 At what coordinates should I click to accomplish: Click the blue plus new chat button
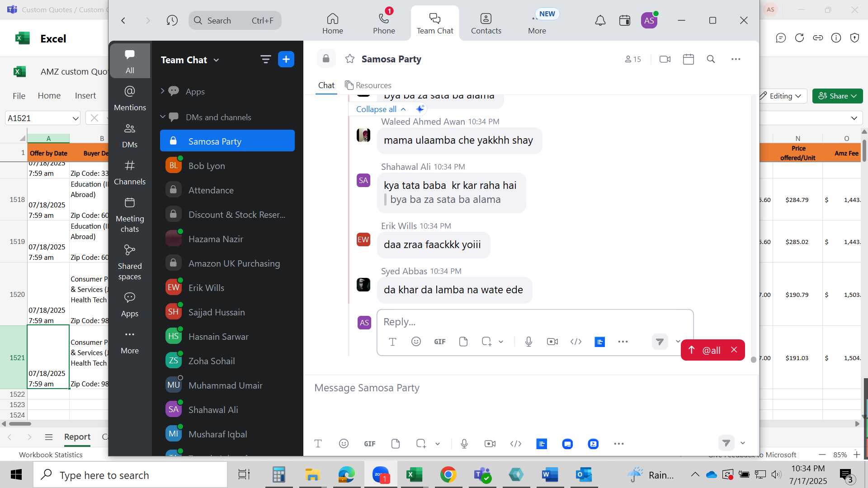pos(286,59)
